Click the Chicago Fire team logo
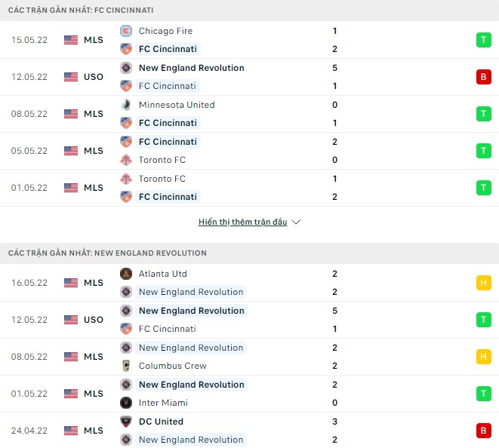 point(126,31)
